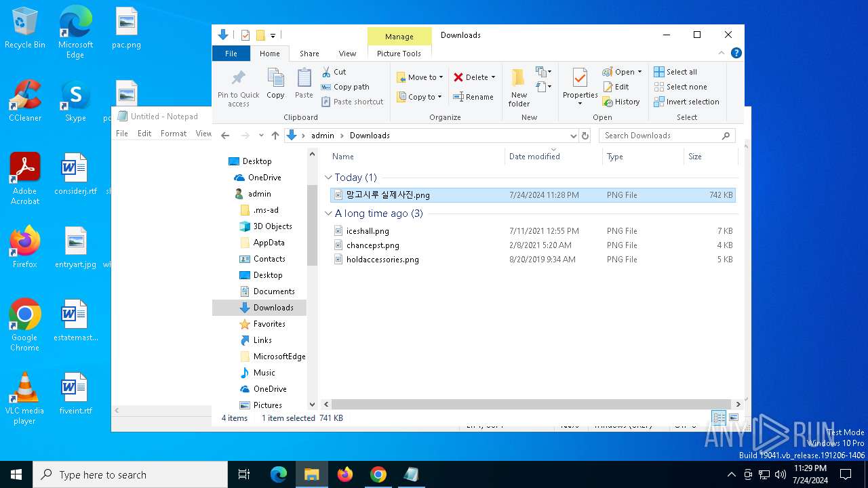This screenshot has height=488, width=868.
Task: Switch to the Share ribbon tab
Action: (309, 54)
